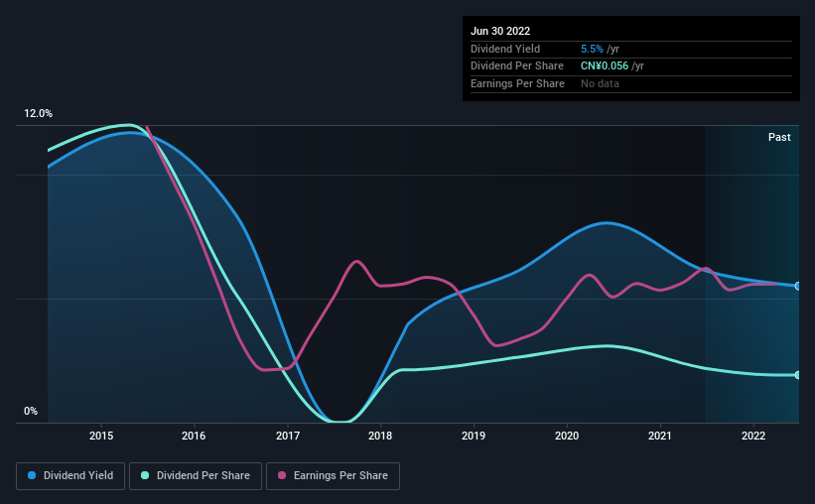The image size is (815, 504).
Task: Click the tooltip Dividend Per Share row label
Action: click(516, 66)
